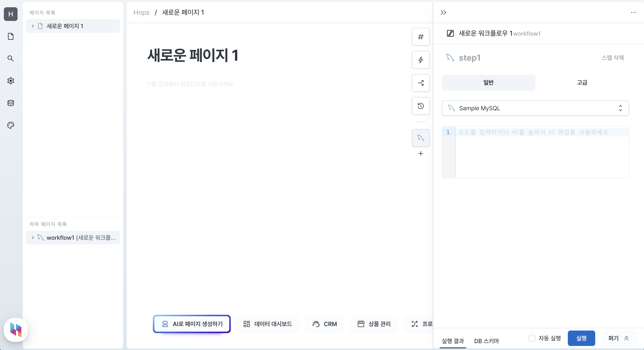Click AI로 페이지 생성하기 button
Viewport: 644px width, 350px height.
(192, 324)
